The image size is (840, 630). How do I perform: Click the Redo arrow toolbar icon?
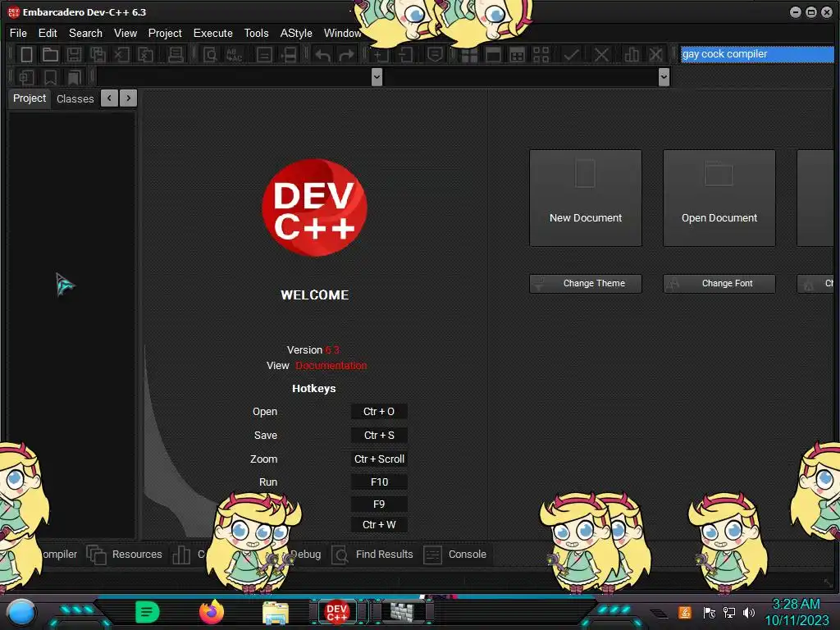[x=347, y=55]
